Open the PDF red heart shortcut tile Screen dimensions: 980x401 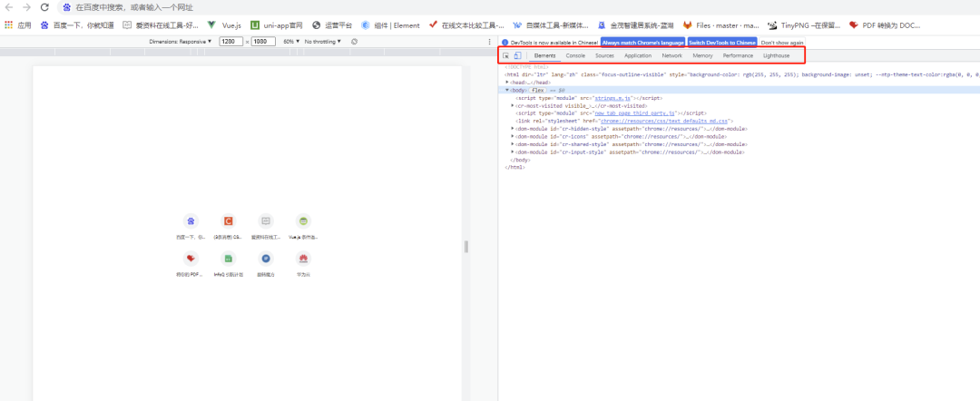coord(191,263)
